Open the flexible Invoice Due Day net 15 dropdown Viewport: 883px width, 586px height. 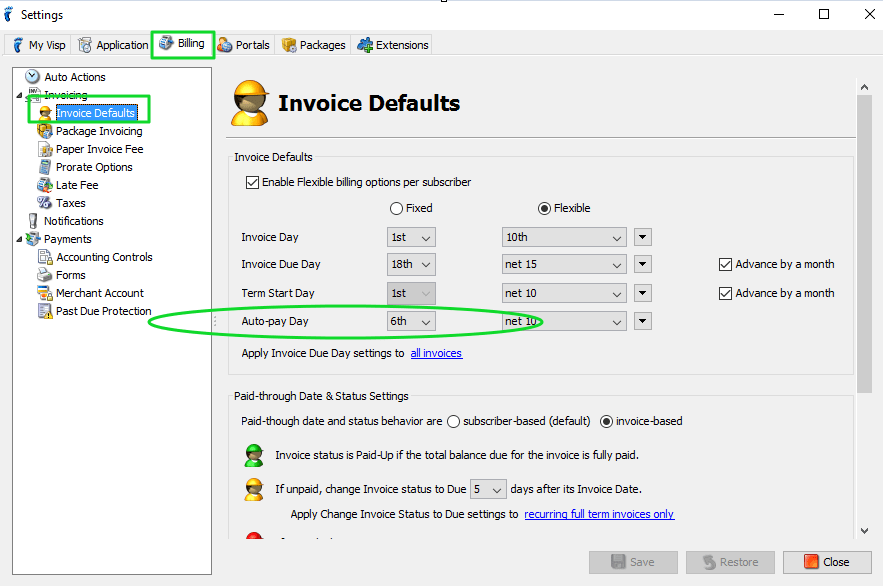tap(564, 265)
